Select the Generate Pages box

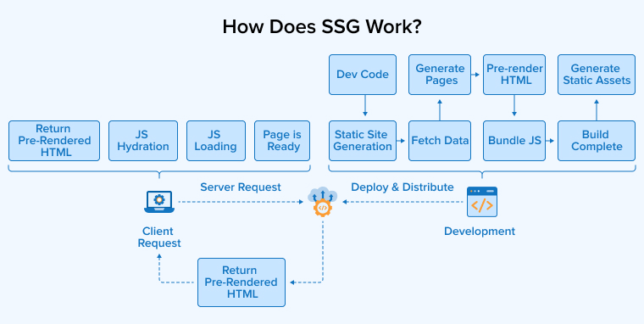pos(440,75)
